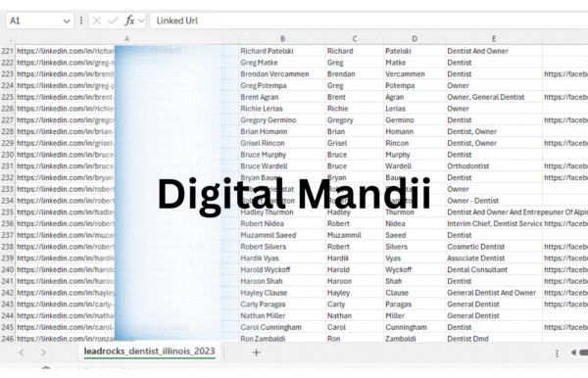This screenshot has width=588, height=378.
Task: Click cell Dentist Dmd
Action: (x=494, y=338)
